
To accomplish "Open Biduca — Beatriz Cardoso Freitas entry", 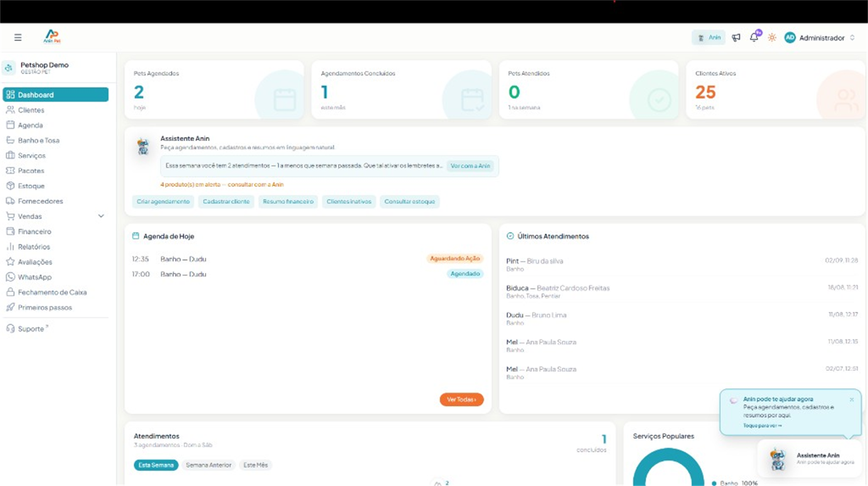I will pos(682,291).
